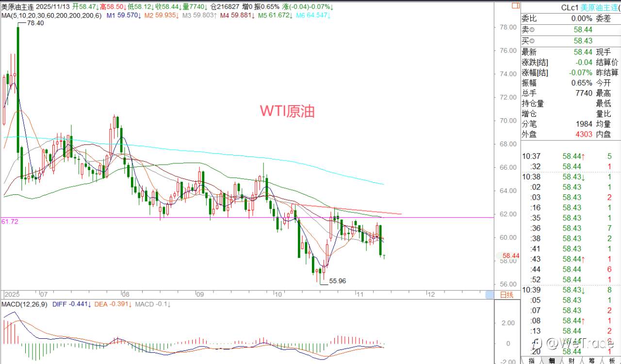Click the 55.96 low price marker
Viewport: 621px width, 364px height.
pyautogui.click(x=338, y=281)
